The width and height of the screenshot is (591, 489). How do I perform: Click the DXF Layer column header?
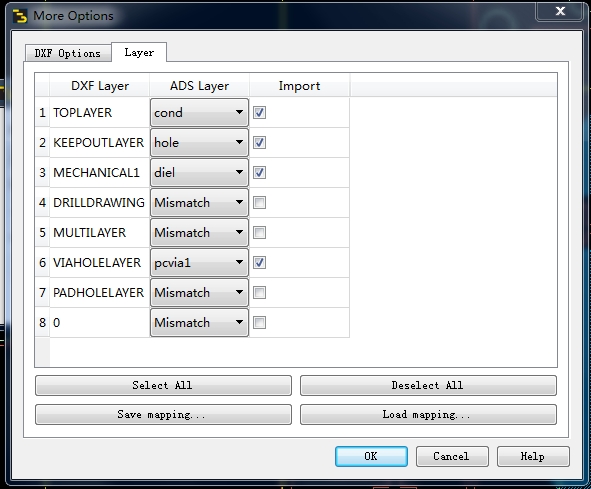pyautogui.click(x=100, y=86)
